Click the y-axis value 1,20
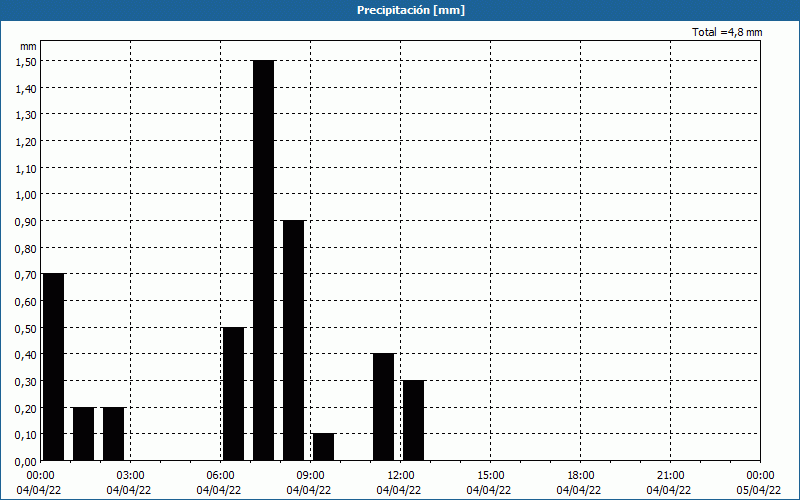800x500 pixels. pyautogui.click(x=26, y=142)
